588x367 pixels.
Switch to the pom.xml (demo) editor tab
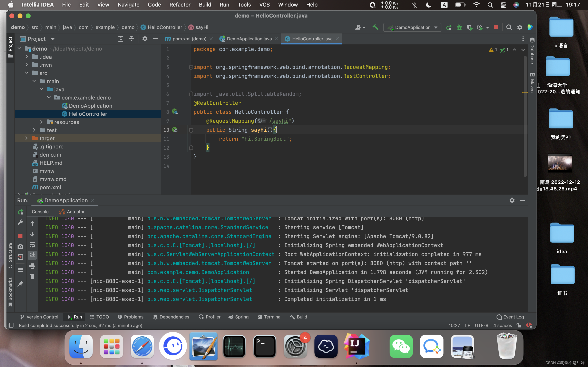tap(189, 39)
